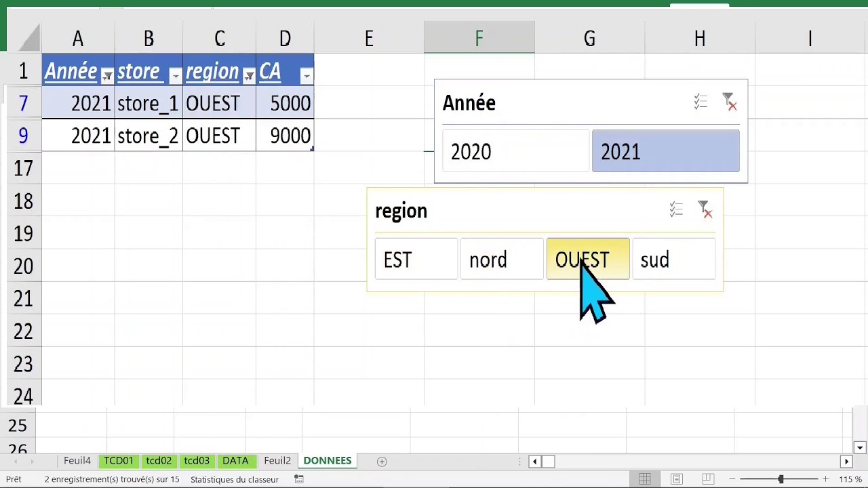Click 2021 cell in row 7
Viewport: 868px width, 488px height.
78,104
